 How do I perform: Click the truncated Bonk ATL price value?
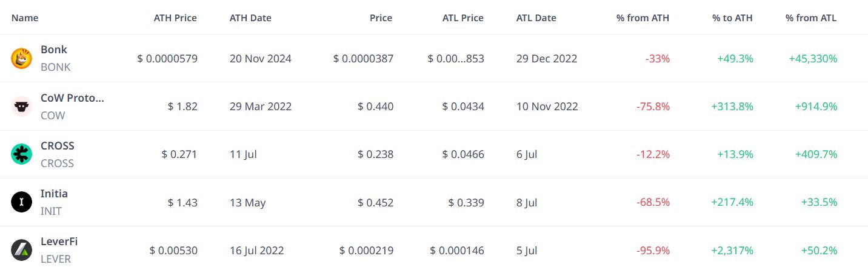pos(456,59)
